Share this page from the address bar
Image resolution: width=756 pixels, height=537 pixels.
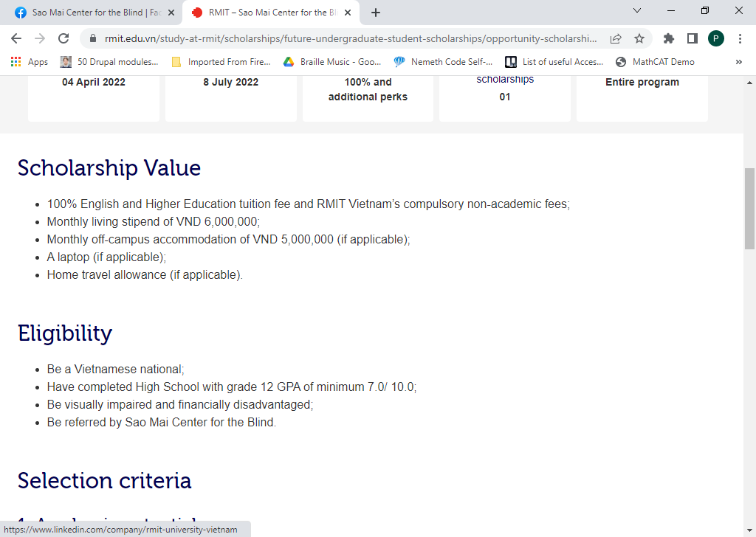[616, 38]
